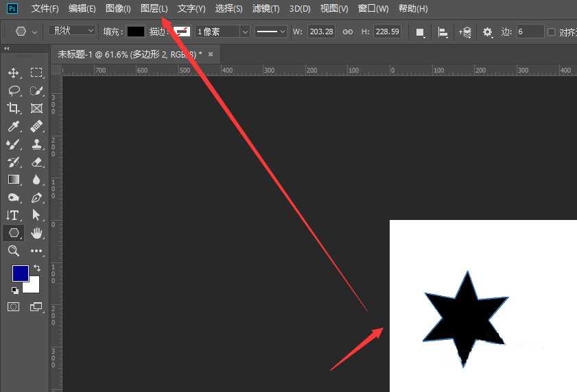Toggle Quick Mask mode

click(14, 307)
